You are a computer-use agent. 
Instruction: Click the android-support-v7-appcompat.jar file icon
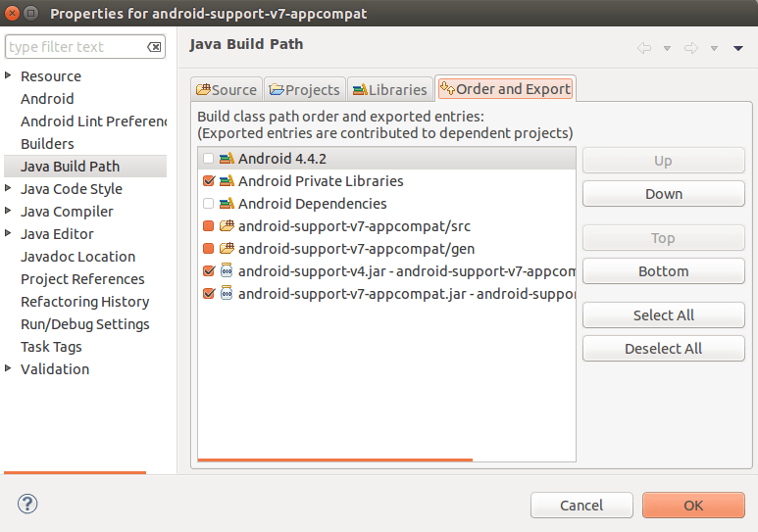click(x=227, y=293)
